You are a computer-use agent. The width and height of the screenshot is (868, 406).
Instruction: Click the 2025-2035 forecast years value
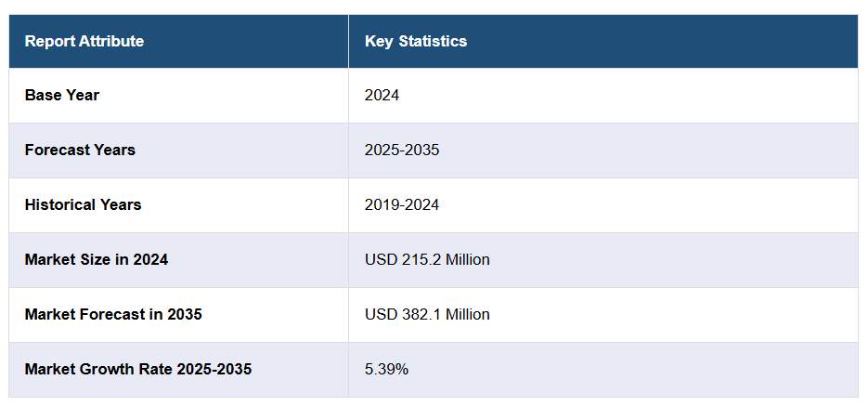[x=402, y=150]
